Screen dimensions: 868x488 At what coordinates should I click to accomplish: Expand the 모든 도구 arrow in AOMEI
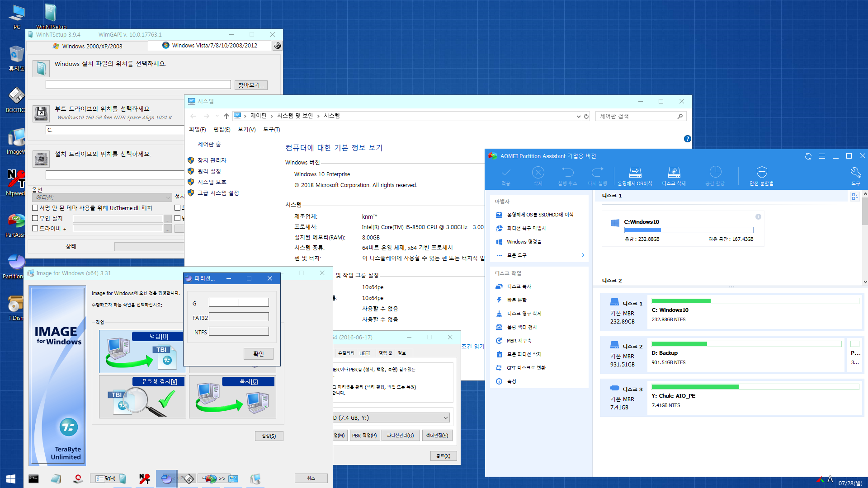pyautogui.click(x=582, y=255)
